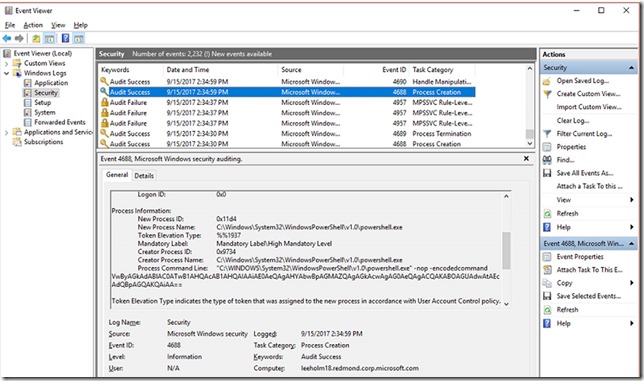This screenshot has width=644, height=381.
Task: Click Open Saved Log action
Action: click(583, 81)
